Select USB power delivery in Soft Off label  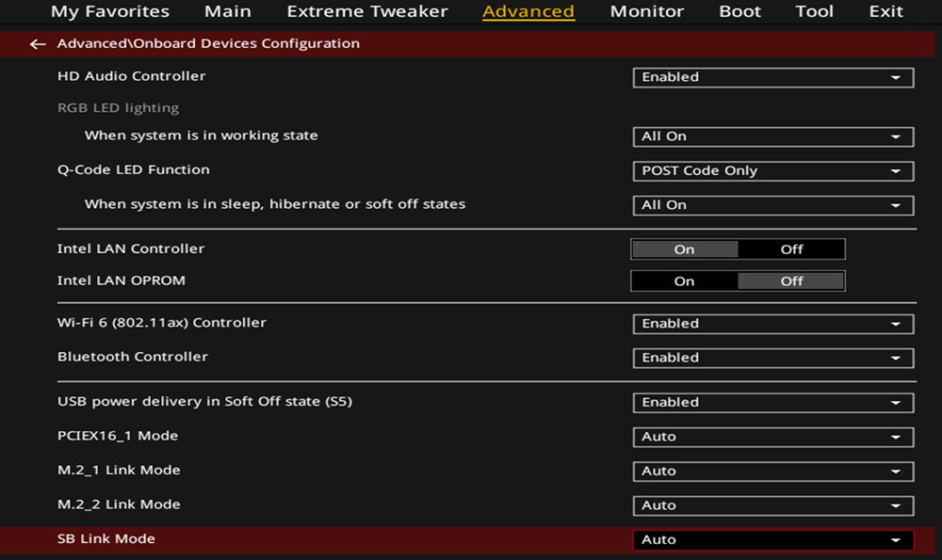pyautogui.click(x=204, y=401)
